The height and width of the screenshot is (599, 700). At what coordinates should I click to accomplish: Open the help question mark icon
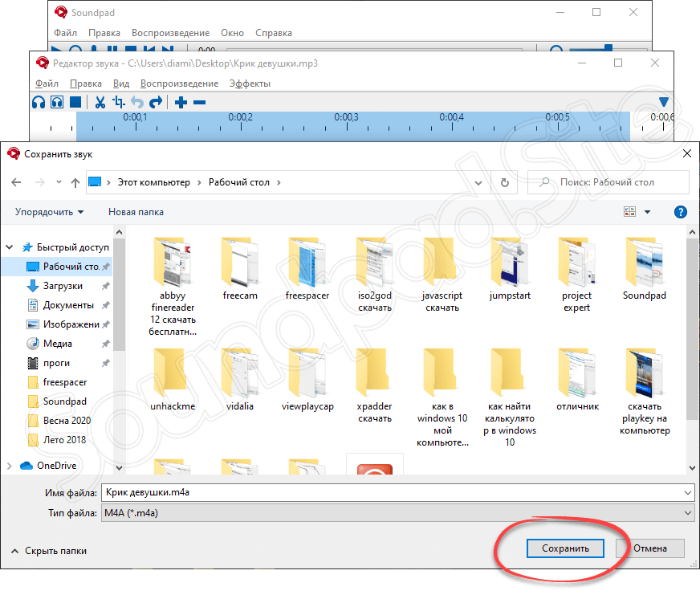click(x=681, y=212)
